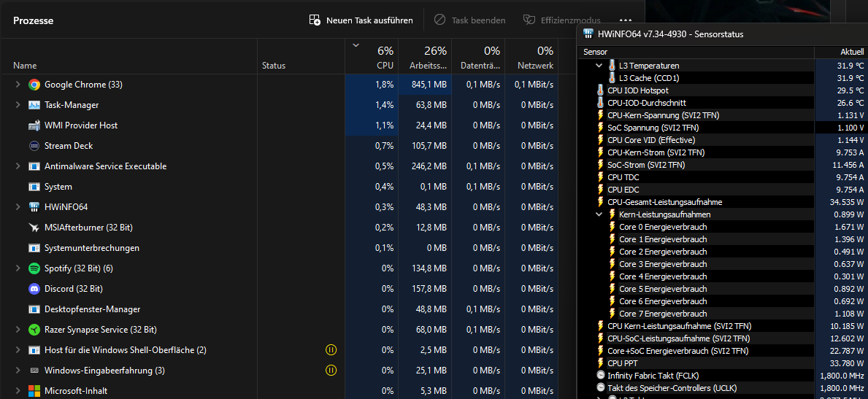The height and width of the screenshot is (399, 868).
Task: Click the HWiNFO64 process icon in Task Manager
Action: 34,208
